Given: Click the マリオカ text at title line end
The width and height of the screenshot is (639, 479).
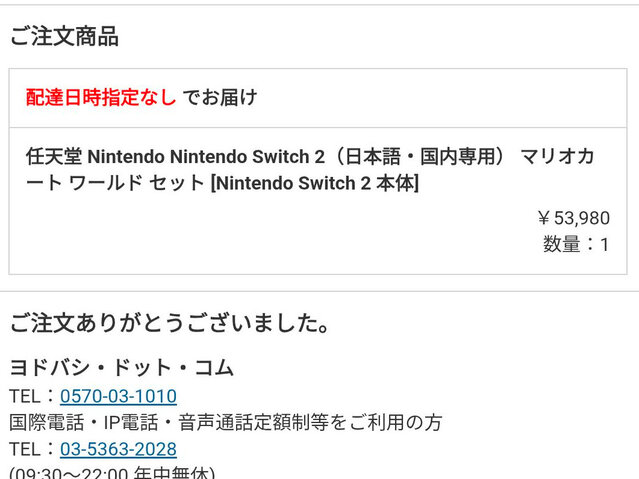Looking at the screenshot, I should (557, 157).
